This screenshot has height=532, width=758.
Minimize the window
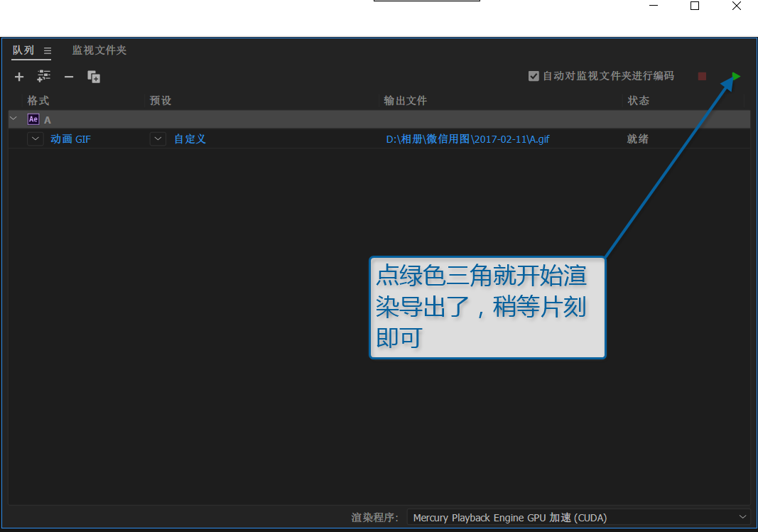pyautogui.click(x=654, y=6)
